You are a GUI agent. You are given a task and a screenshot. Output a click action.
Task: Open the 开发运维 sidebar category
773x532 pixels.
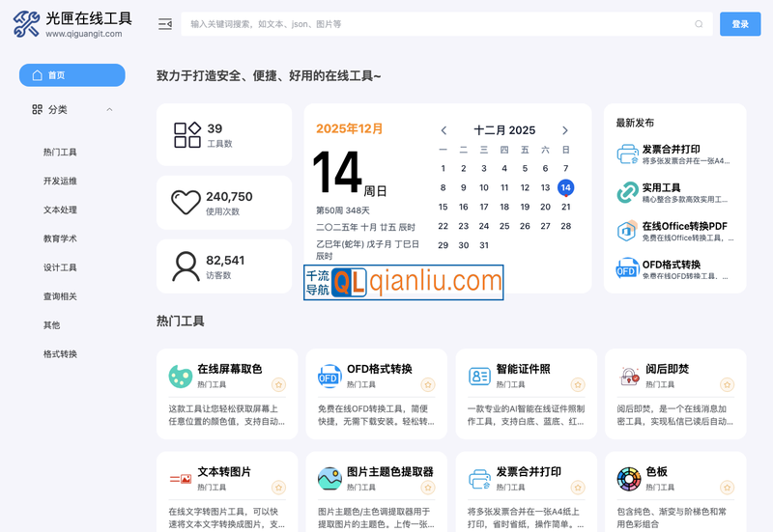60,181
